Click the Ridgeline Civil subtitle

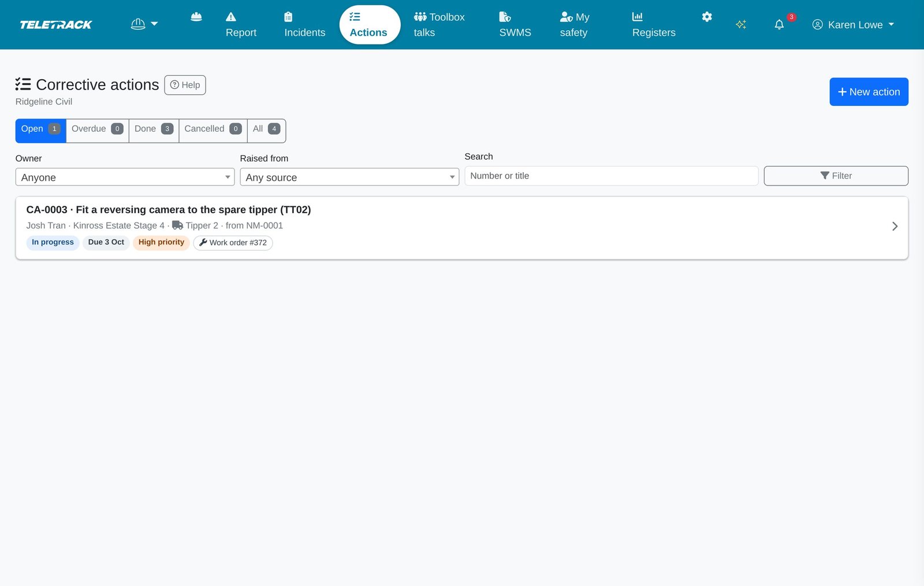pyautogui.click(x=44, y=102)
